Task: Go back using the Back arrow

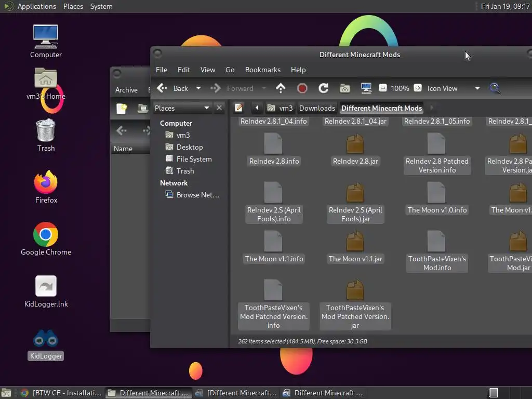Action: click(172, 88)
